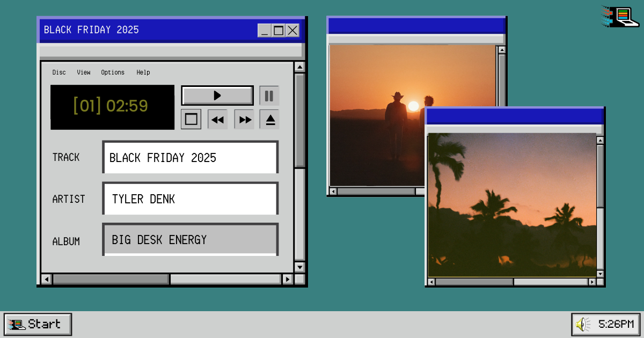Click the TRACK label

[66, 157]
